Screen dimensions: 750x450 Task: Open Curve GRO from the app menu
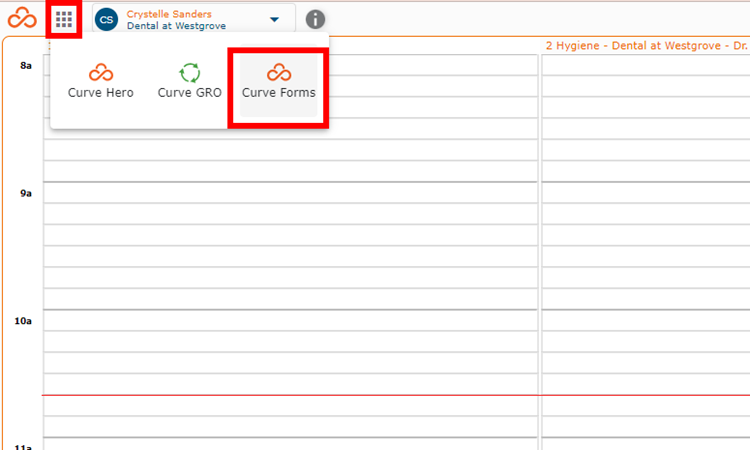(x=189, y=81)
